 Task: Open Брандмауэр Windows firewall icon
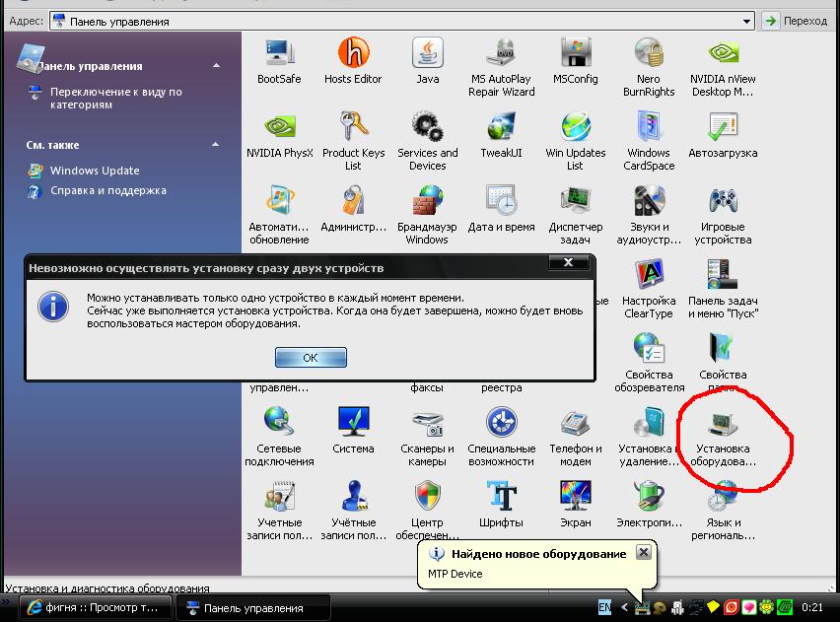(428, 215)
